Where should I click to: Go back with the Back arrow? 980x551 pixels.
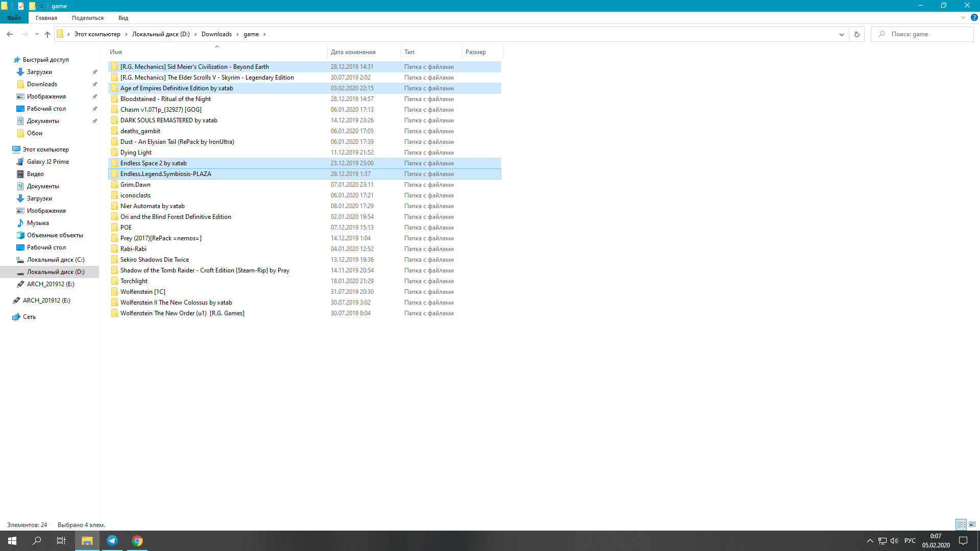(10, 34)
